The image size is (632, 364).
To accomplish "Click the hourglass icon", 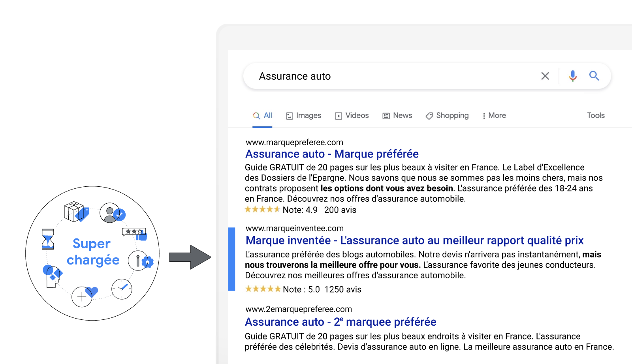I will click(x=48, y=239).
